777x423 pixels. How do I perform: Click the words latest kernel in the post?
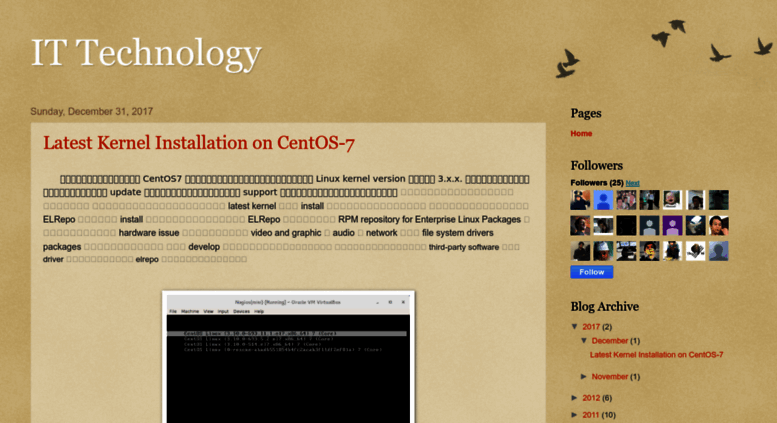(252, 206)
